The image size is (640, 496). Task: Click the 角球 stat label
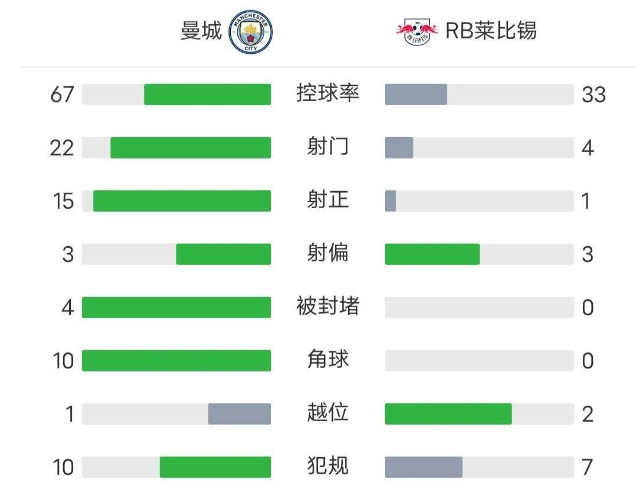(328, 360)
